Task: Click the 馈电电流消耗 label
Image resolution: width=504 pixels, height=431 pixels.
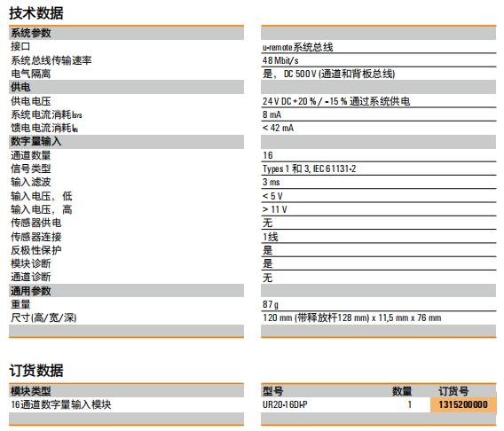Action: click(x=44, y=128)
